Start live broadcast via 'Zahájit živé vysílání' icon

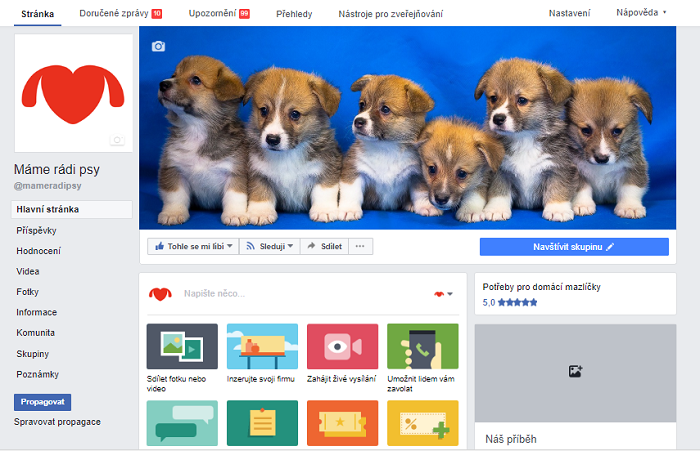(342, 346)
